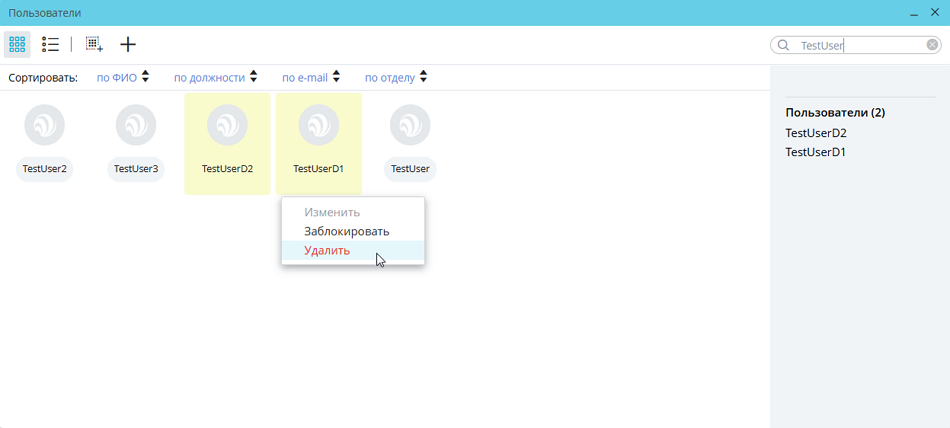The height and width of the screenshot is (428, 950).
Task: Open TestUserD2 from the selected users list
Action: click(x=816, y=133)
